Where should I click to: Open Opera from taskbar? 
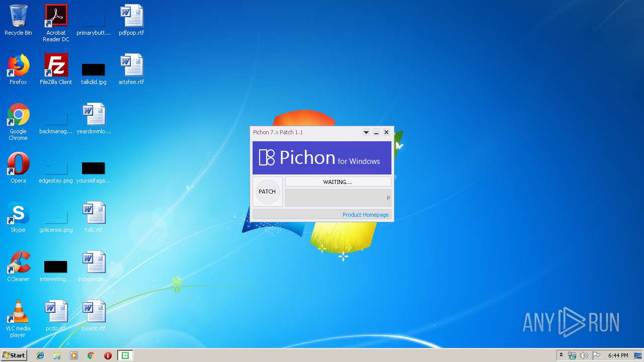(x=108, y=355)
